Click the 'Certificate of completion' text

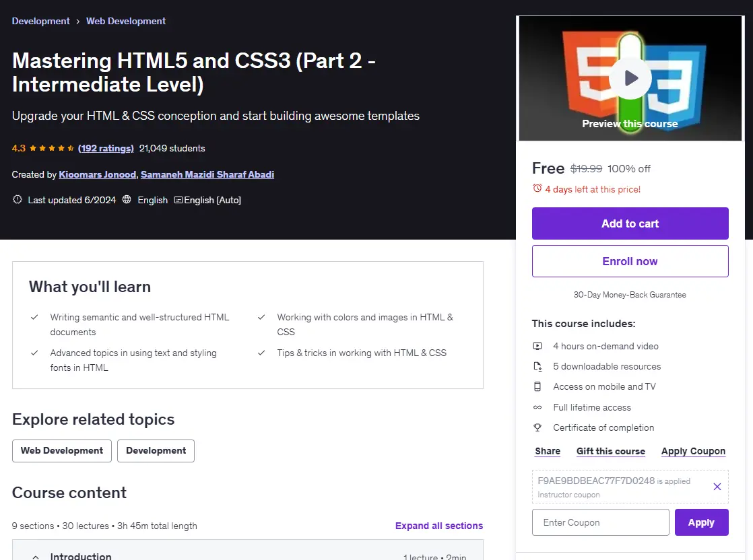(603, 427)
